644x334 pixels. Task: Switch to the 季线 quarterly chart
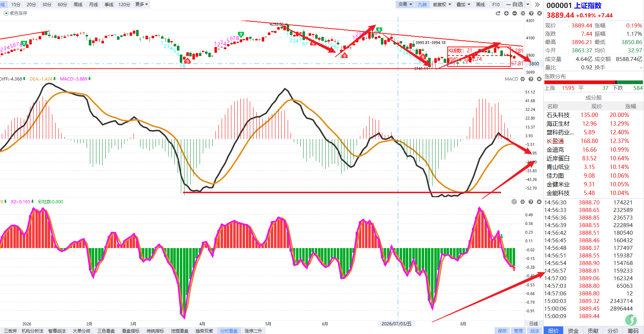[109, 4]
